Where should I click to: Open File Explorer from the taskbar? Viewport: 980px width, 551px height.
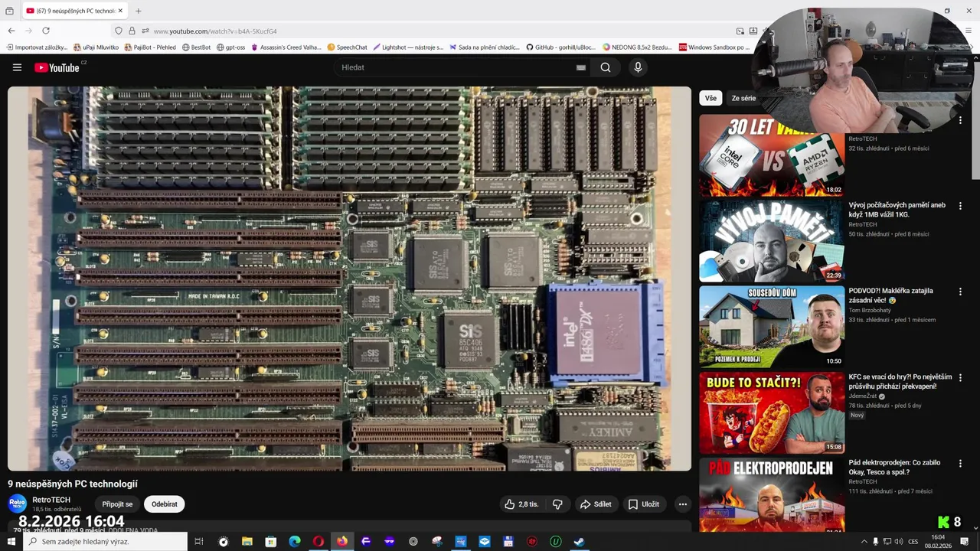[247, 542]
